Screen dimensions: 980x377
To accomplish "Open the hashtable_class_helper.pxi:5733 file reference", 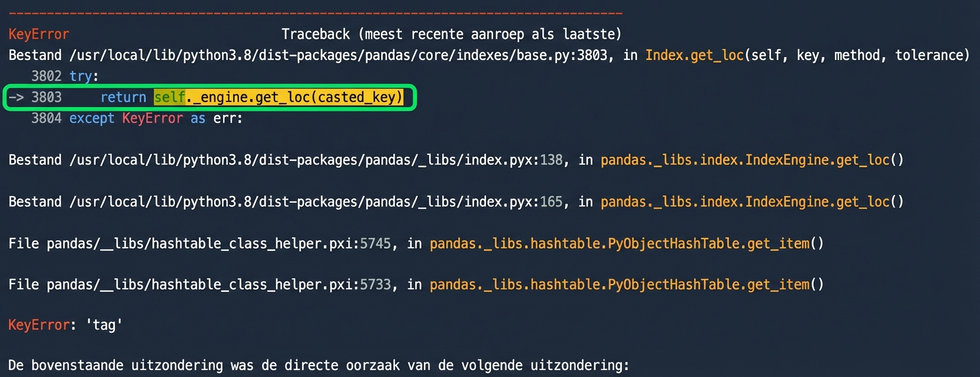I will (x=218, y=285).
